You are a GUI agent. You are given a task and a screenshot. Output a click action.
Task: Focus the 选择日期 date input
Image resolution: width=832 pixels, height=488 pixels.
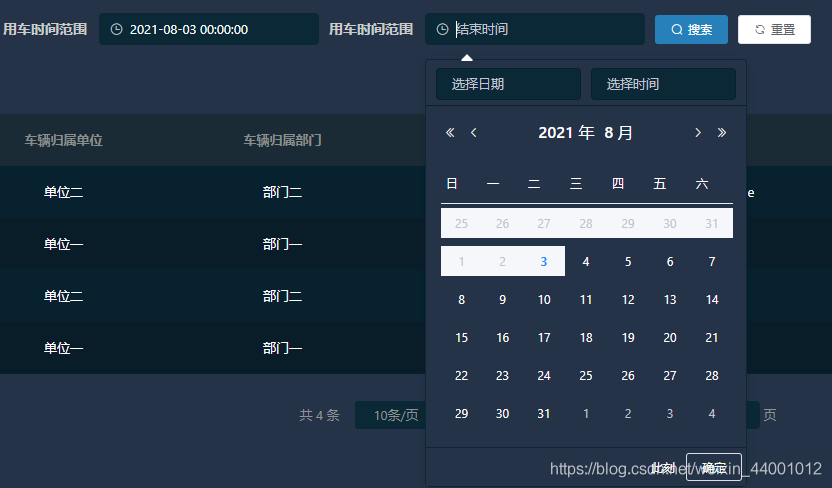coord(508,84)
